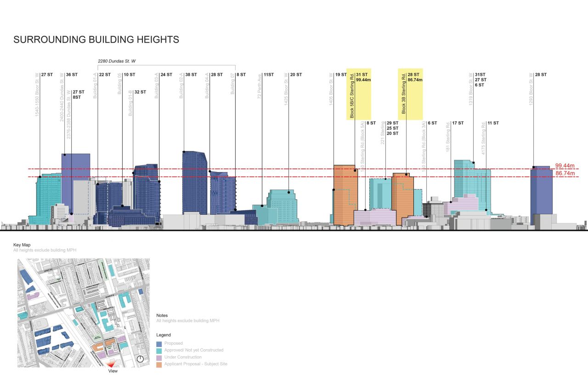Click the teal Approved/Not yet Constructed swatch

pos(158,350)
